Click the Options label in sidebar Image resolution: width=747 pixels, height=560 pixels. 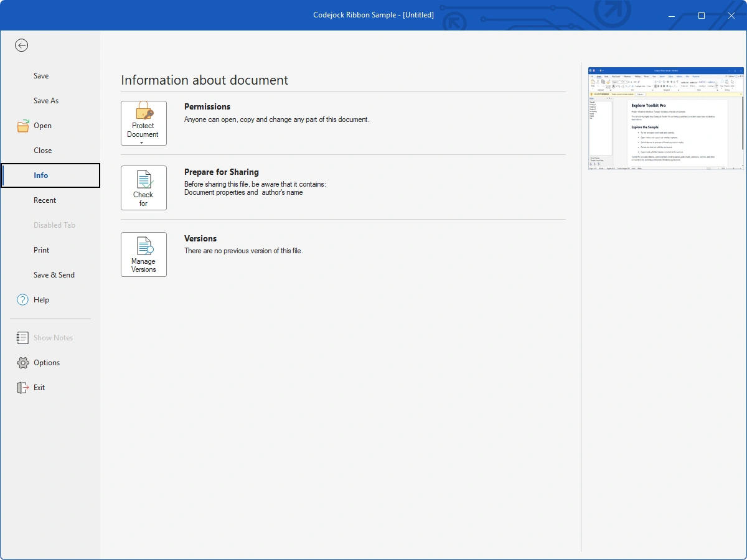pyautogui.click(x=47, y=363)
